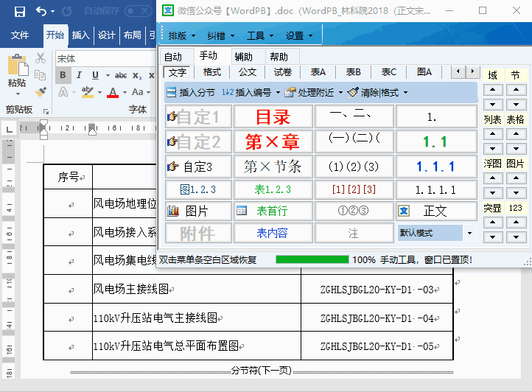Screen dimensions: 532x392
Task: Open the Aa change case menu
Action: (141, 92)
